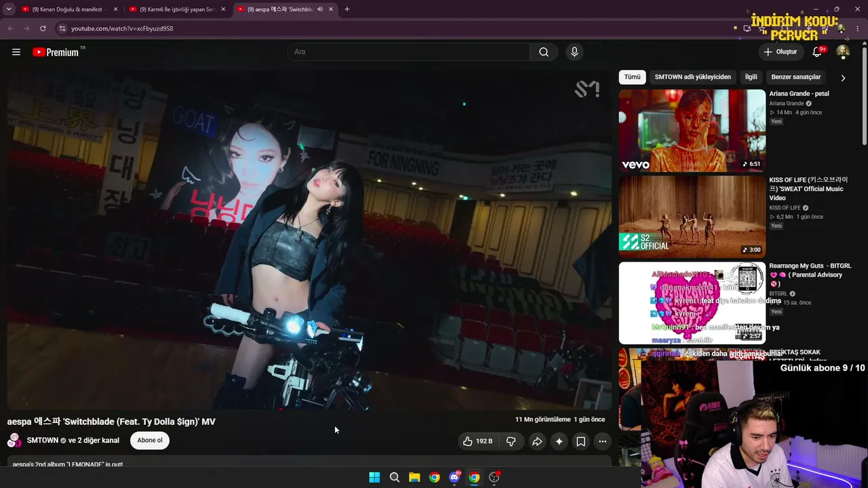Open Windows taskbar search
Screen dimensions: 868x488
coord(395,477)
